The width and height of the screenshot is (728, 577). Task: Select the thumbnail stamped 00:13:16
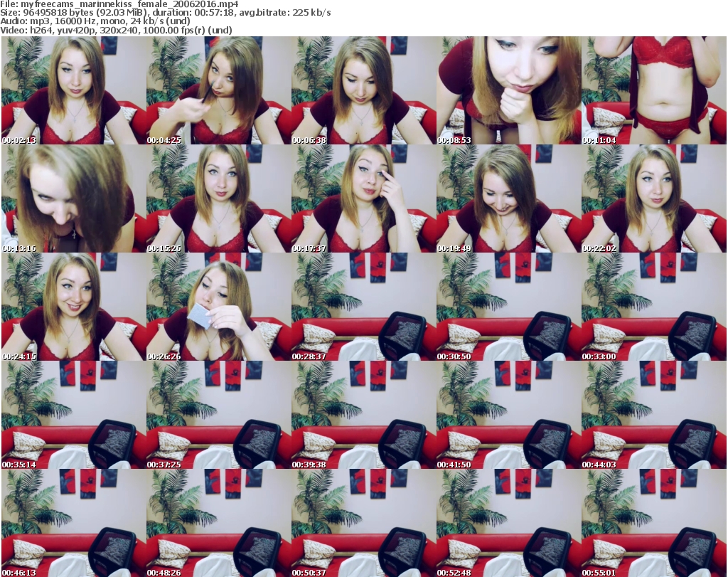[74, 198]
